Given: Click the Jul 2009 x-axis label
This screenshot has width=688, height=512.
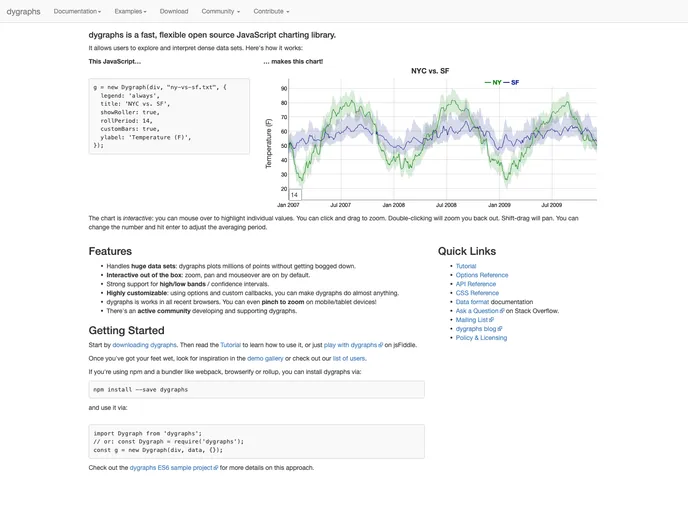Looking at the screenshot, I should pos(552,205).
